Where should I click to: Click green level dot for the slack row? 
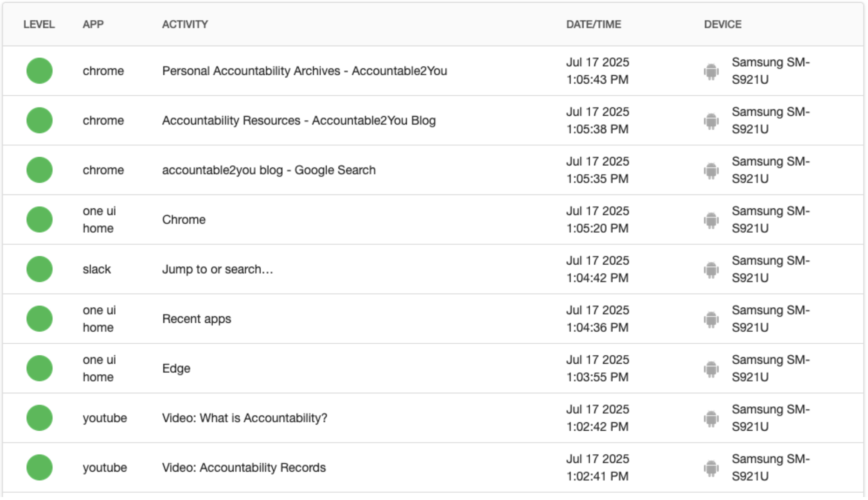tap(39, 269)
